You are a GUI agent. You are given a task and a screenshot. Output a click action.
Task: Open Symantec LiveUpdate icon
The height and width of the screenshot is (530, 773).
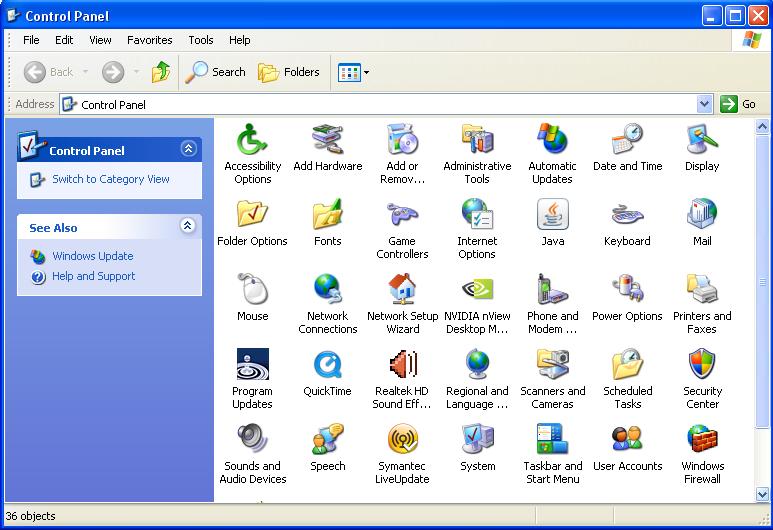click(402, 439)
